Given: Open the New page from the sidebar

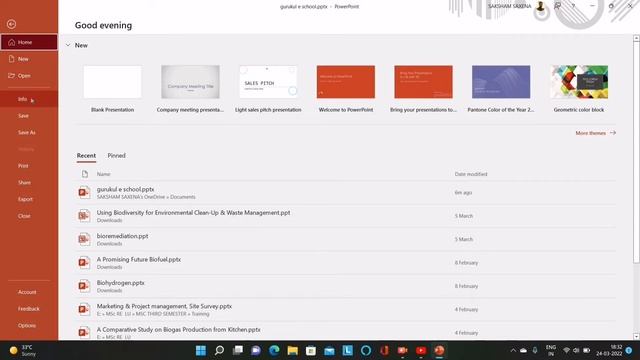Looking at the screenshot, I should coord(29,59).
